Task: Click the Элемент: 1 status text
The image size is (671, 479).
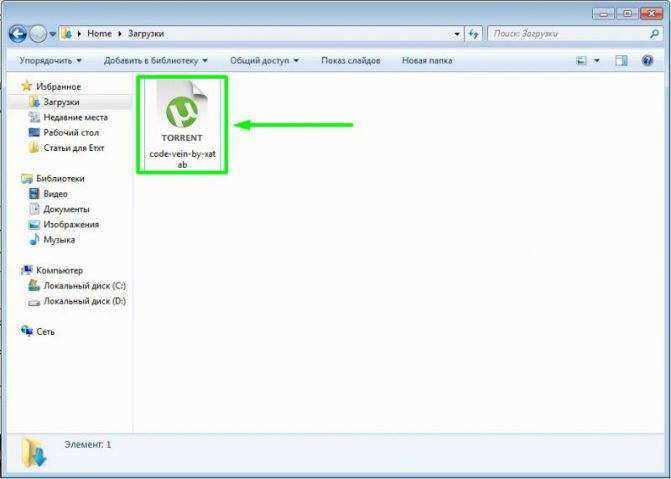Action: point(88,444)
